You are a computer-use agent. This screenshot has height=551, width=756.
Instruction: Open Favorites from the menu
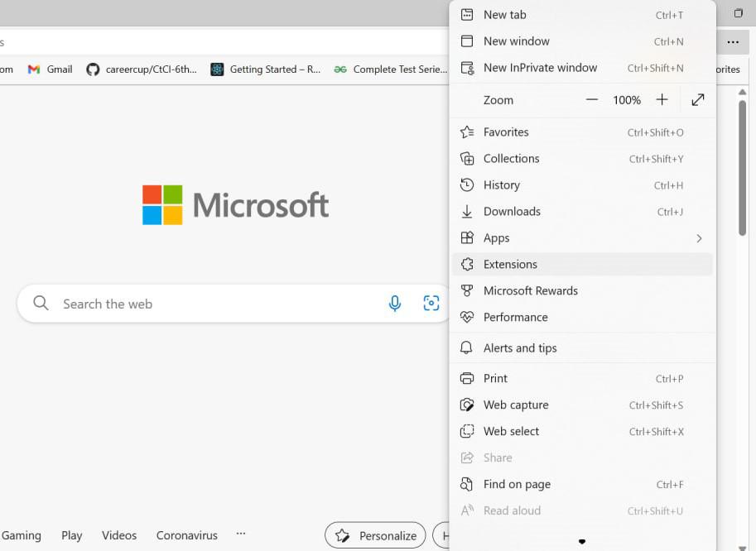(582, 132)
